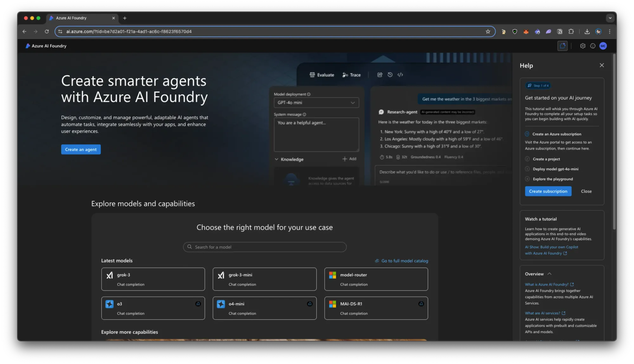Open What is Azure AI Foundry link
Image resolution: width=634 pixels, height=364 pixels.
click(549, 284)
